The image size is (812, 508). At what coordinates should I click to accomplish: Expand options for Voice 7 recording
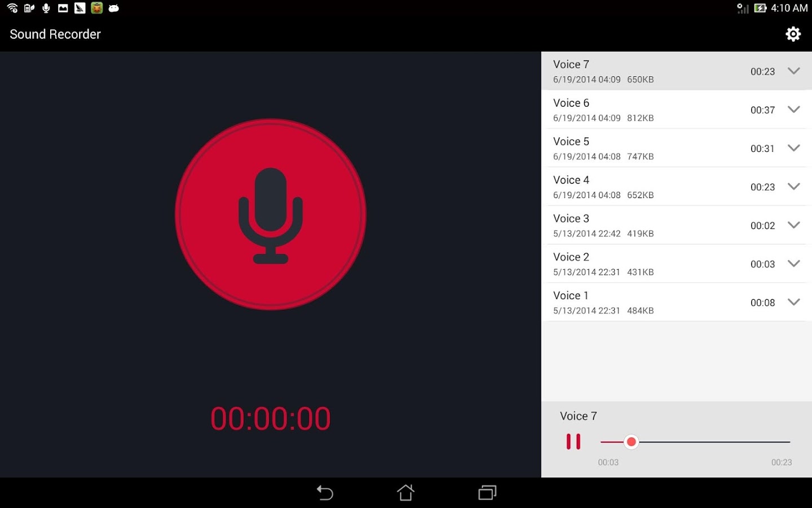point(794,71)
